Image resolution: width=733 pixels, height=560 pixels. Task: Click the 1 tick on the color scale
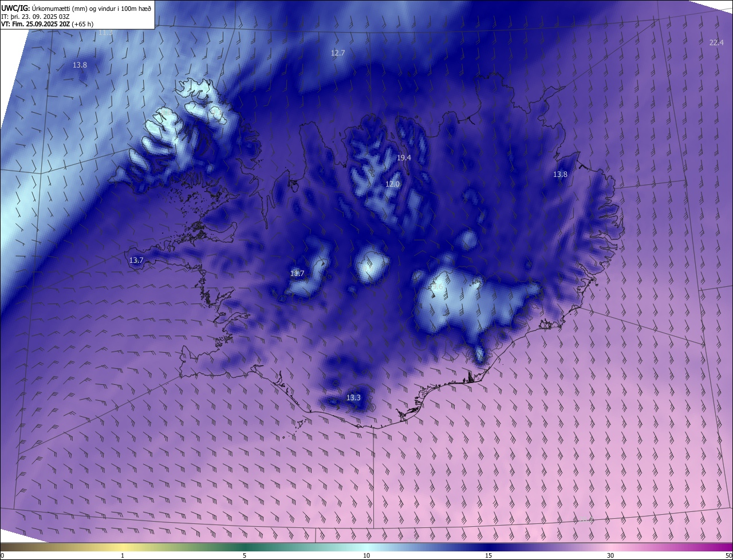tap(123, 555)
